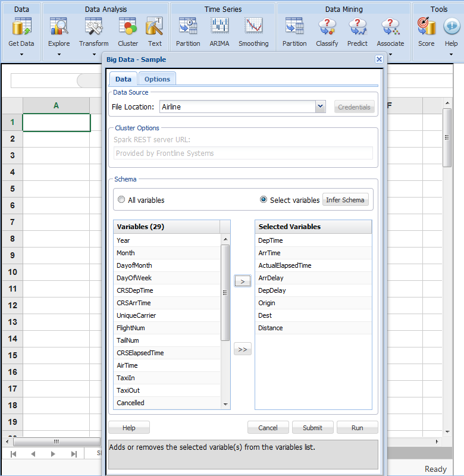Expand the Explore dropdown arrow
464x476 pixels.
(x=59, y=55)
